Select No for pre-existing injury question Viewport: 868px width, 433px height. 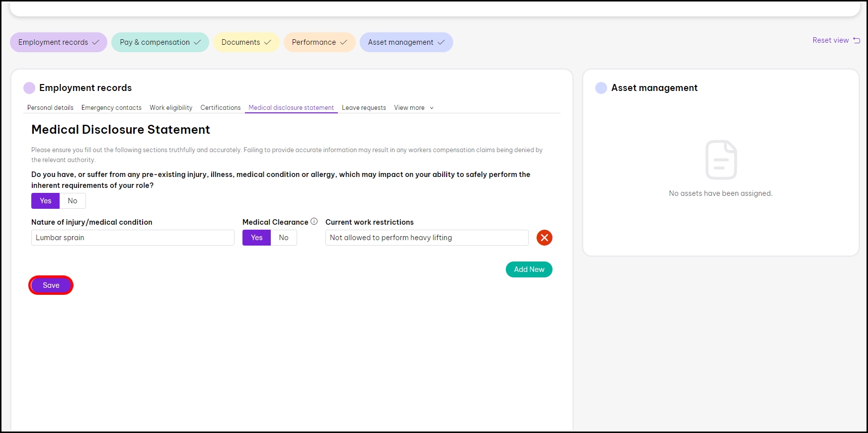point(73,201)
